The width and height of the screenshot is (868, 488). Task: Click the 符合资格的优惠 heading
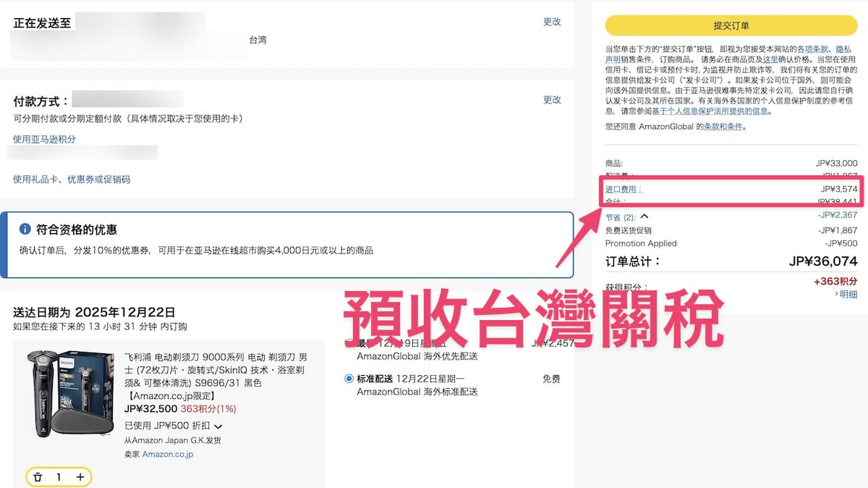click(x=77, y=230)
